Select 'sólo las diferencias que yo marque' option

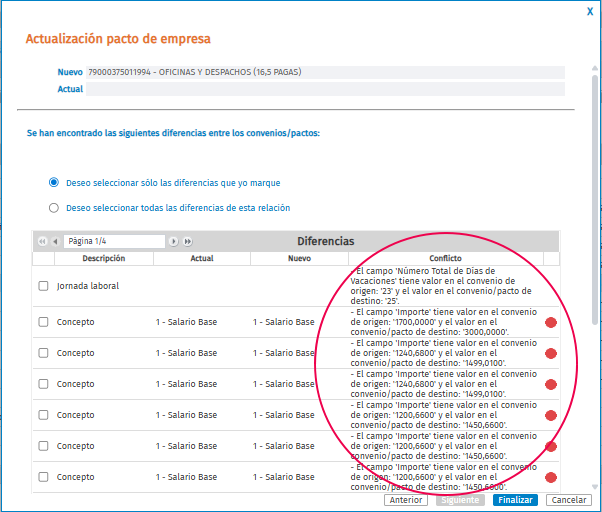click(54, 182)
